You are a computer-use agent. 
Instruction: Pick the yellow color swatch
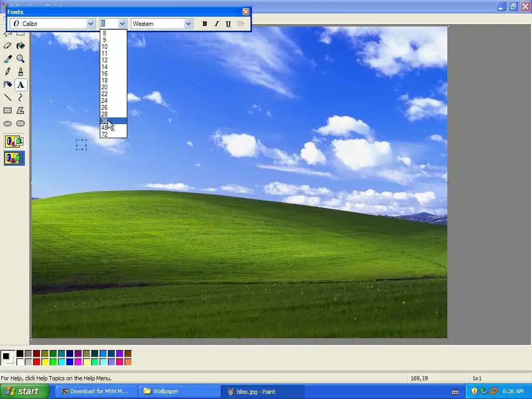pyautogui.click(x=45, y=362)
